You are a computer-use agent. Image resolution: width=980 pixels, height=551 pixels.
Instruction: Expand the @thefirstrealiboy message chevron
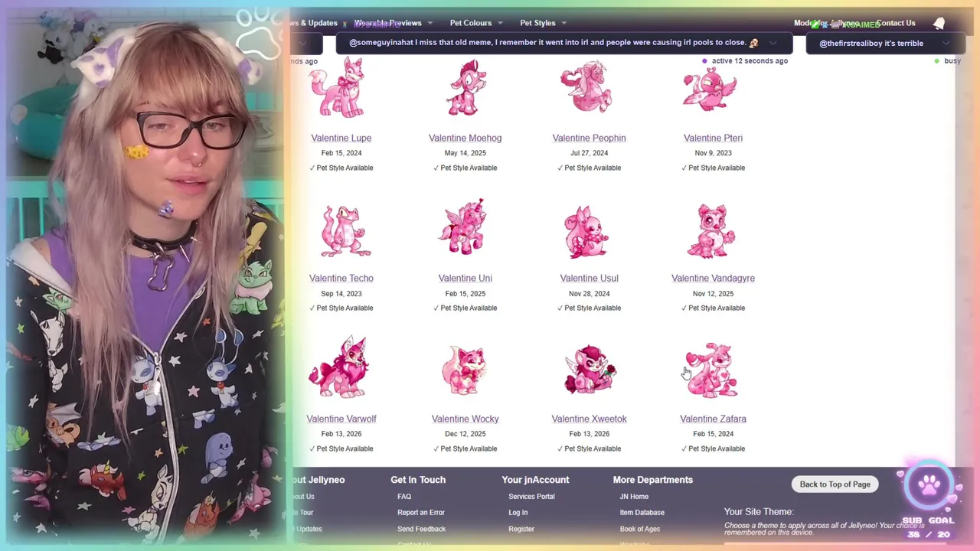[x=946, y=43]
